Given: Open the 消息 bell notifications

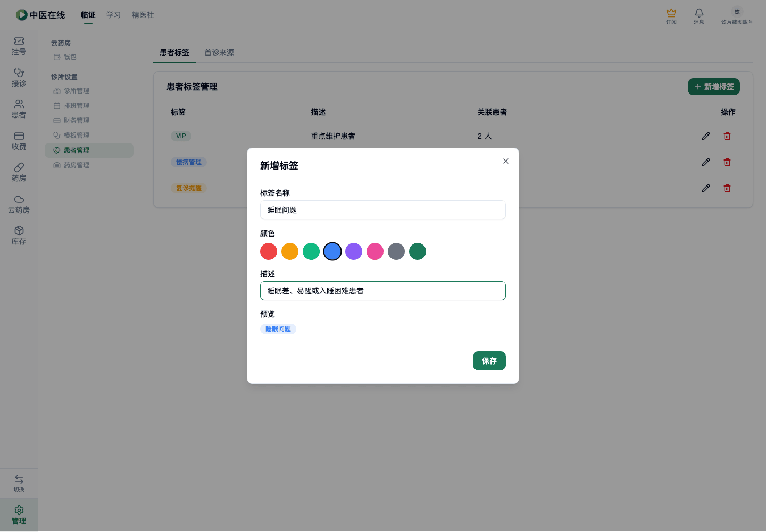Looking at the screenshot, I should [x=699, y=16].
